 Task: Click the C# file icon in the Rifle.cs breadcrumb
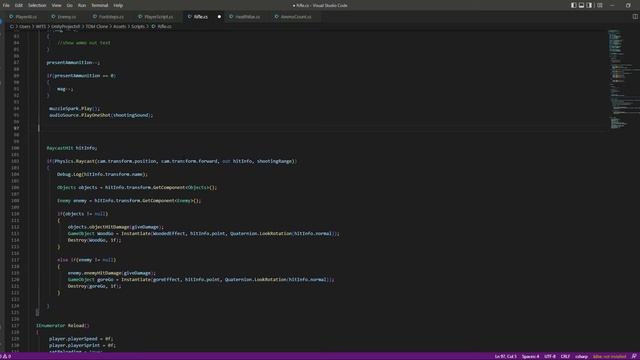153,27
